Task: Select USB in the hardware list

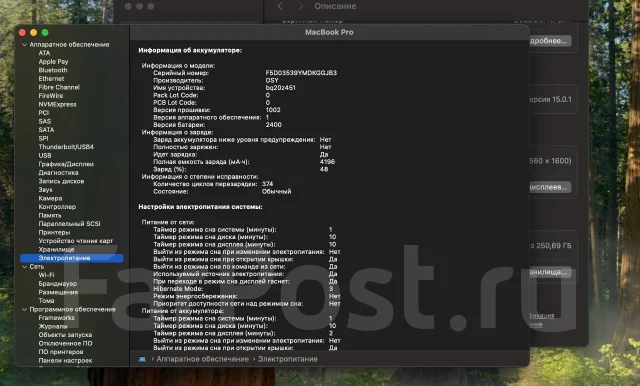Action: coord(45,155)
